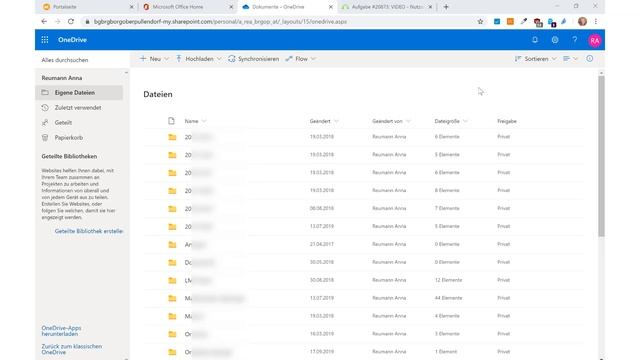Open the RA account avatar
The image size is (640, 360).
pyautogui.click(x=595, y=40)
